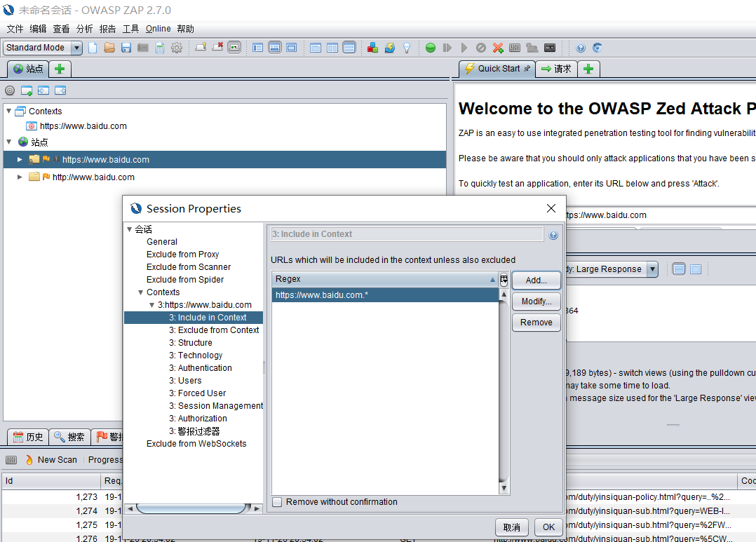The height and width of the screenshot is (542, 756).
Task: Switch to the 请求 tab
Action: pos(556,69)
